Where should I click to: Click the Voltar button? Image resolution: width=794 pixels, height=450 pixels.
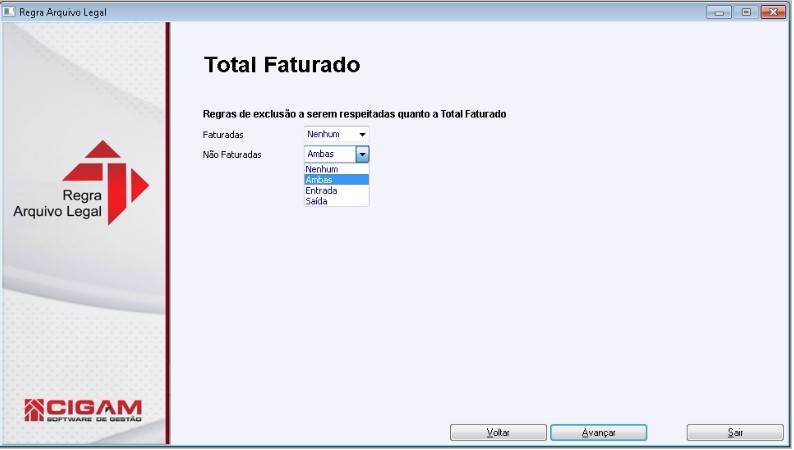pos(498,433)
